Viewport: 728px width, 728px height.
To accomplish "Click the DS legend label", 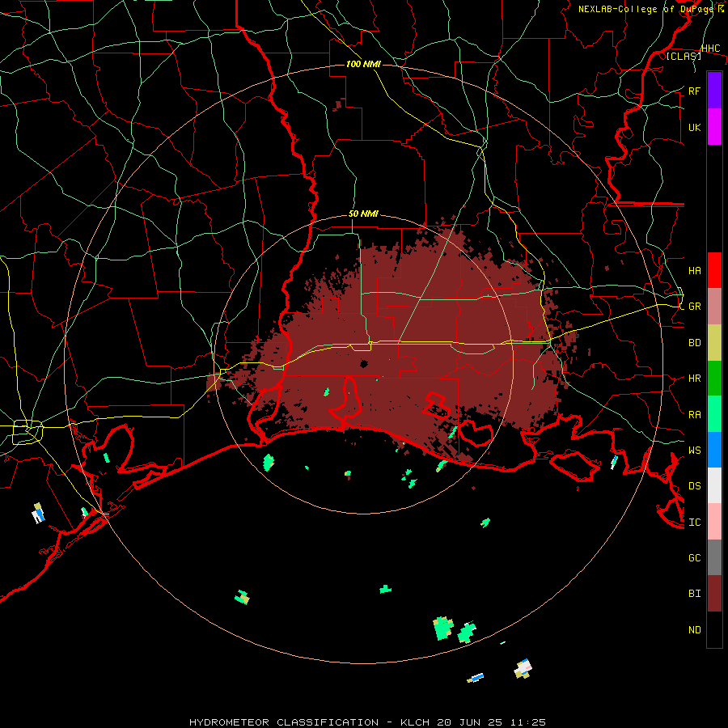I will point(694,486).
